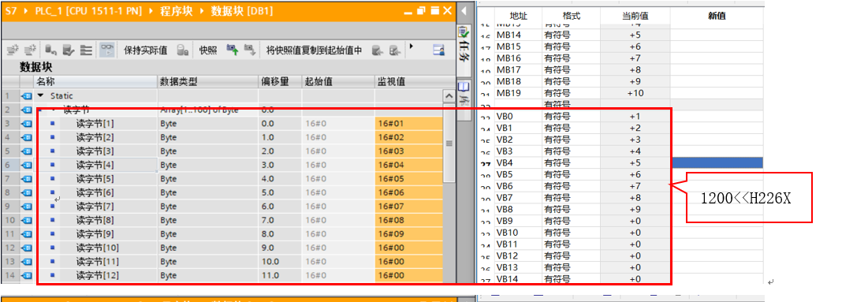This screenshot has height=302, width=868.
Task: Click the 快照 toolbar button
Action: pos(208,50)
